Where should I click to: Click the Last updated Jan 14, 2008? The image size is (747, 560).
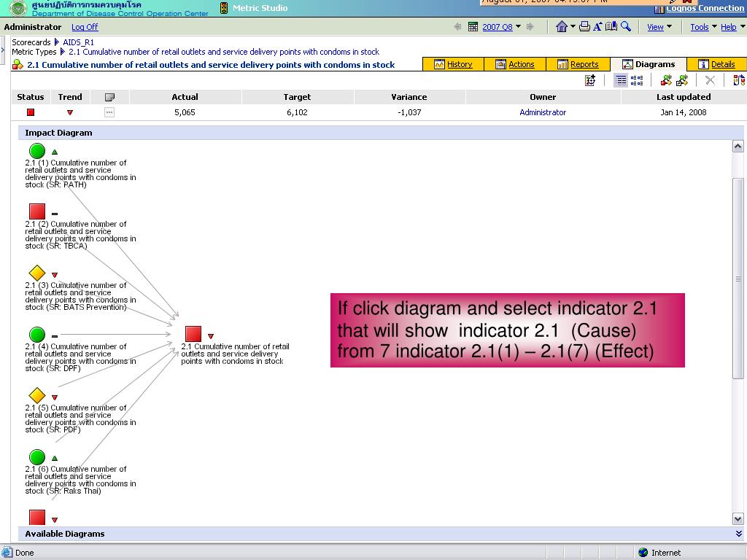(x=683, y=112)
